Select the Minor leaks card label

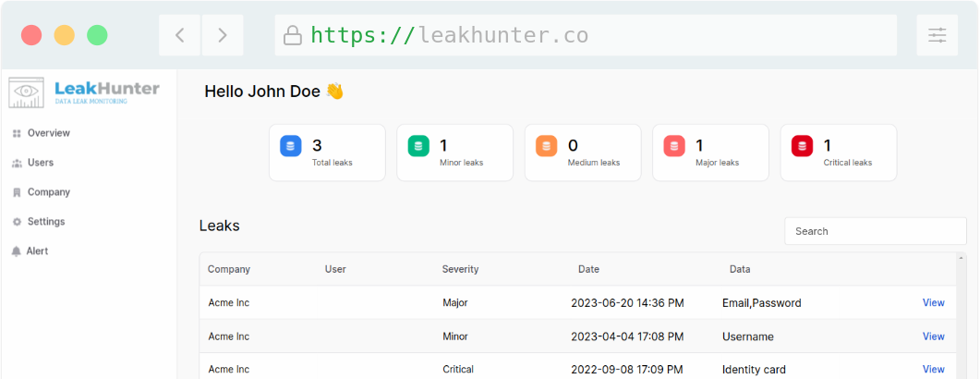(461, 163)
